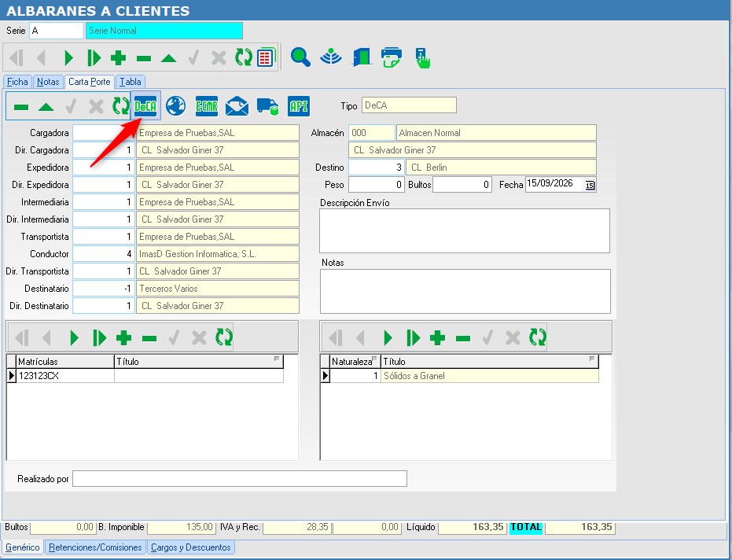This screenshot has width=732, height=560.
Task: Open the magnifier search tool
Action: 300,57
